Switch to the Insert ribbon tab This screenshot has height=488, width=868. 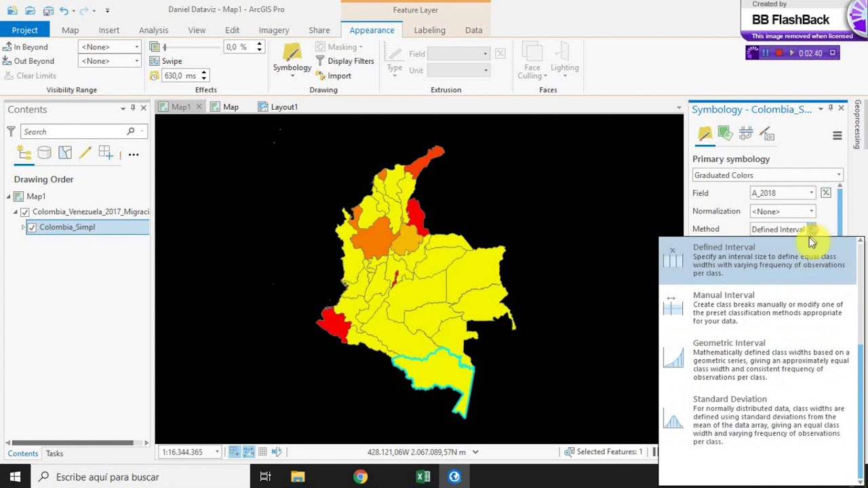click(108, 30)
